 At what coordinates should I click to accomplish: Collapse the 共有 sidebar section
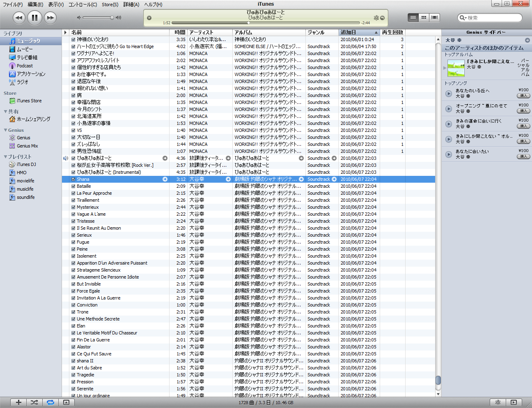[5, 111]
